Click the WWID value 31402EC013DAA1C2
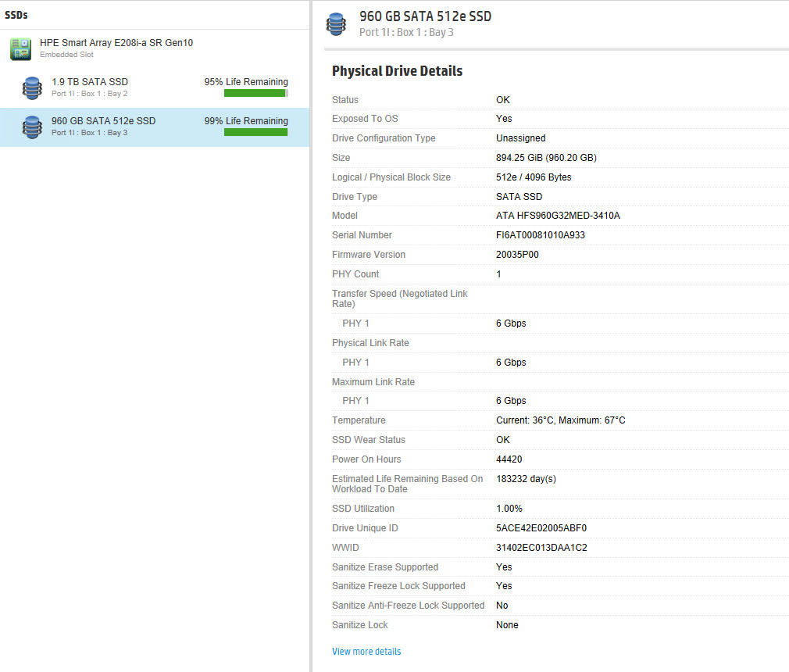The image size is (789, 672). pos(541,548)
